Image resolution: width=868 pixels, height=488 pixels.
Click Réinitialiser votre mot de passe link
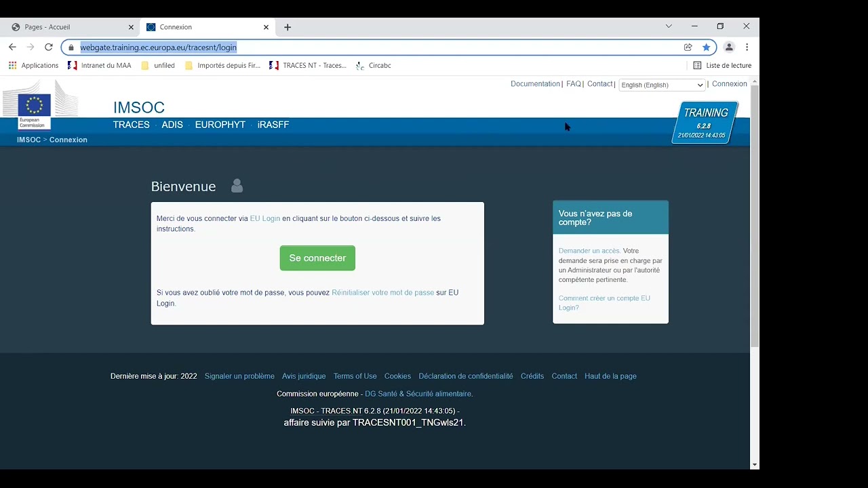tap(382, 293)
